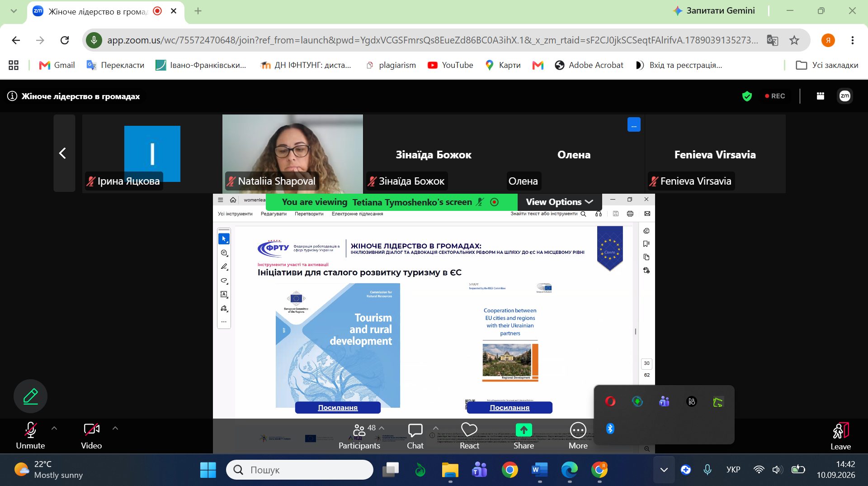Bookmark this page with the star icon
This screenshot has height=486, width=868.
click(794, 40)
